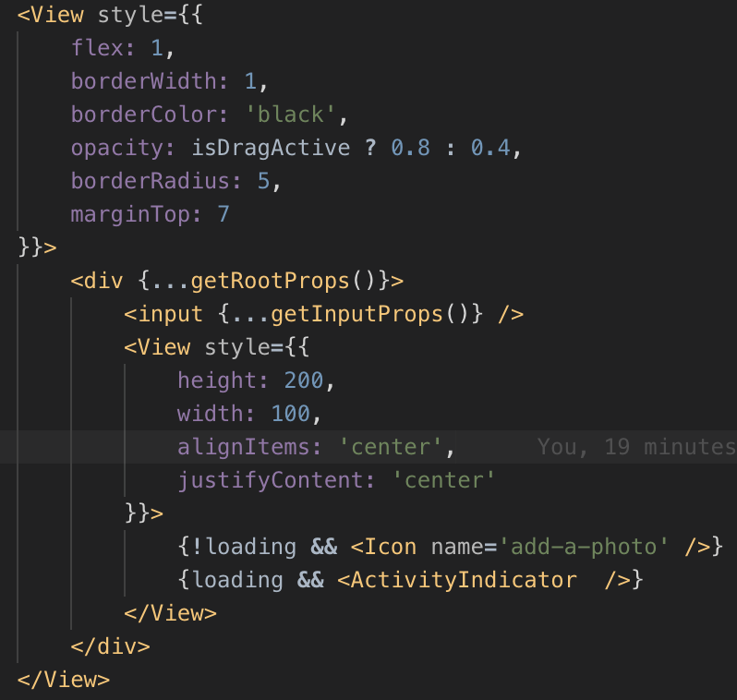Place cursor on borderWidth property
This screenshot has width=737, height=700.
(x=143, y=81)
